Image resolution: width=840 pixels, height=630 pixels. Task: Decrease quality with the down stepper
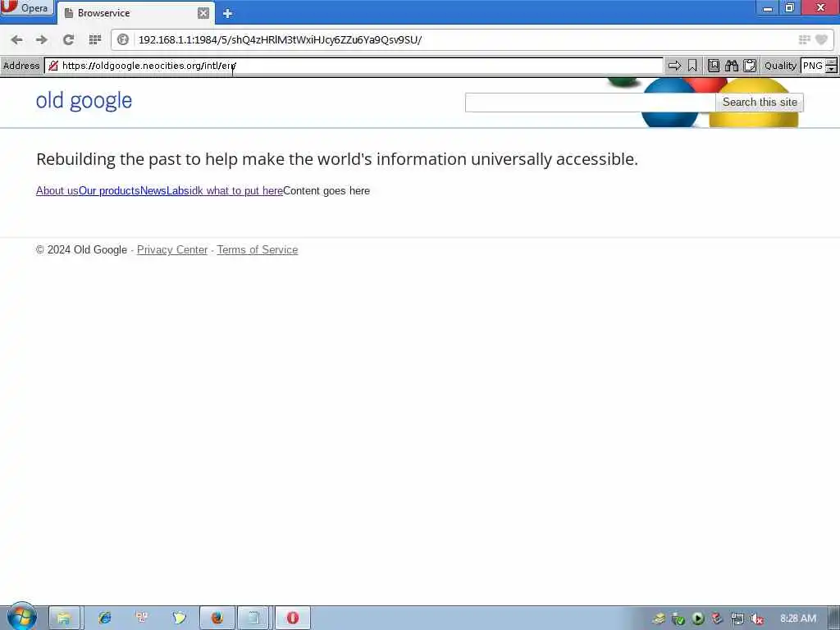coord(832,70)
